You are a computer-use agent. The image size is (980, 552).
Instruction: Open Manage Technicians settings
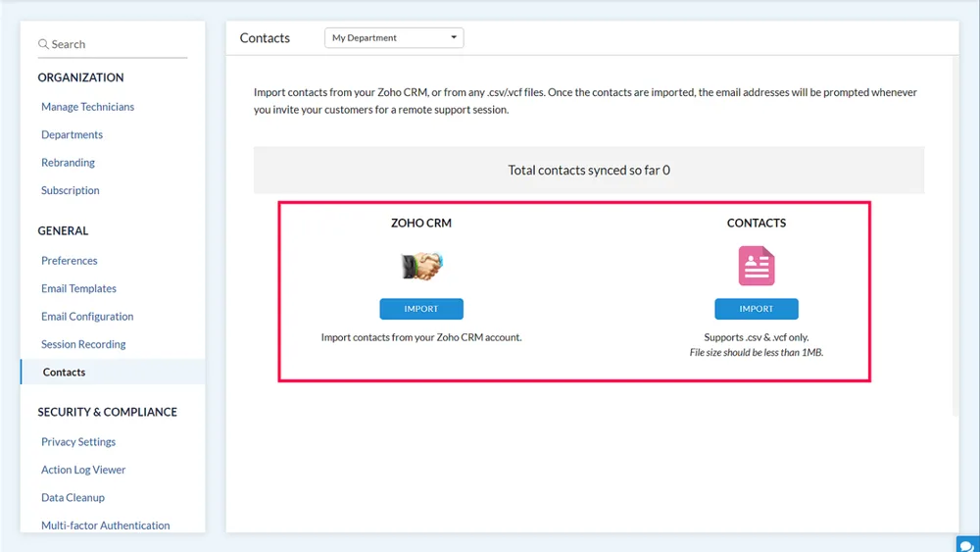(87, 107)
